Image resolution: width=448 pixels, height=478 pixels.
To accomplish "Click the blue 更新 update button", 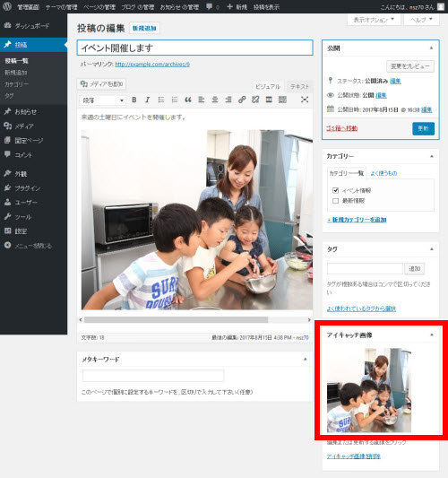I will click(x=423, y=128).
